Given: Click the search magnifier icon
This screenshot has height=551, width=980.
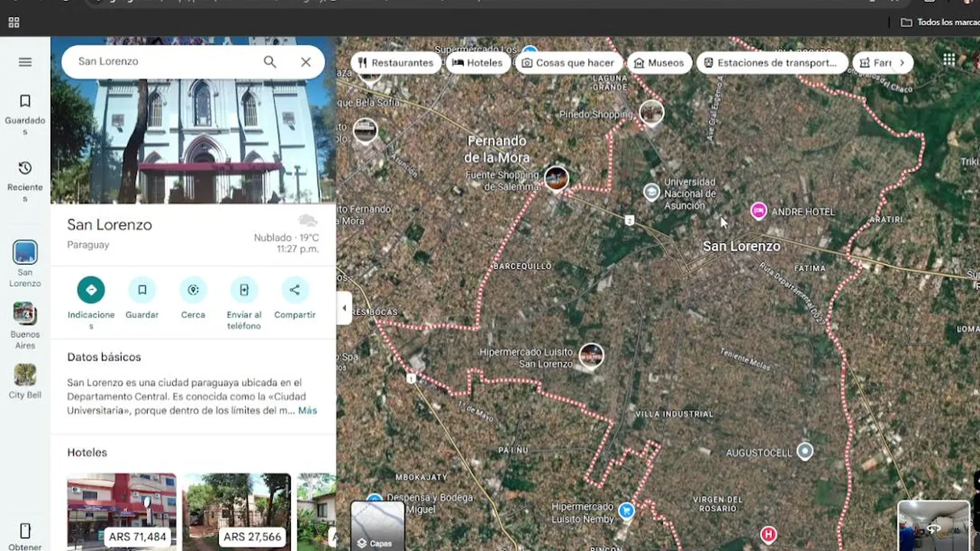Looking at the screenshot, I should coord(269,62).
